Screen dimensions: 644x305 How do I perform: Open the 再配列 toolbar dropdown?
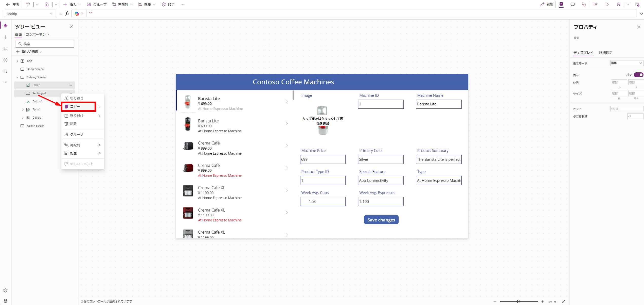[x=123, y=5]
